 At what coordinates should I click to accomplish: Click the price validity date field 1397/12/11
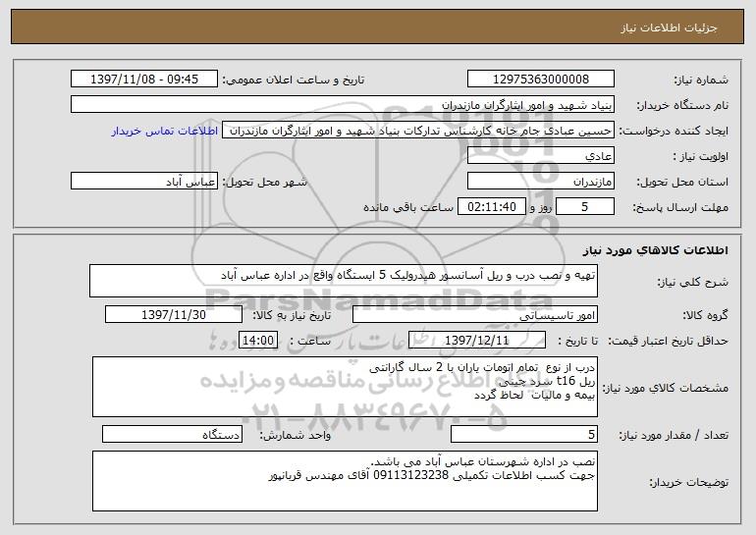pos(477,341)
